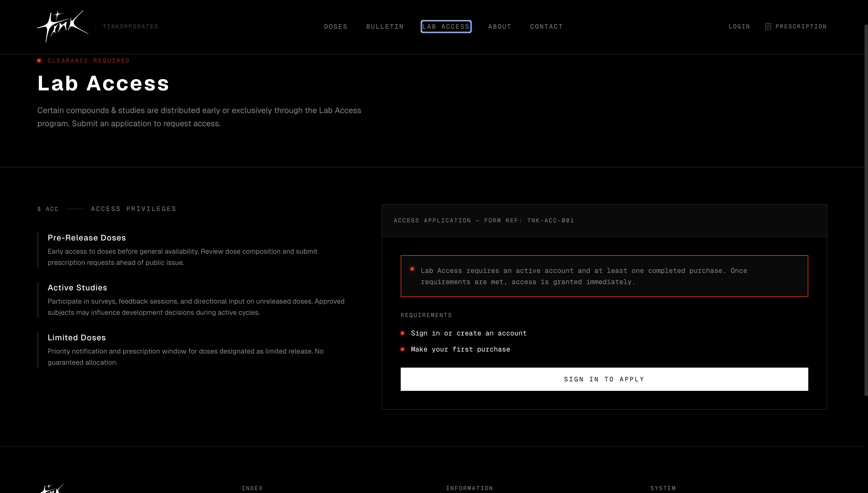Click the Information footer heading

pos(469,488)
